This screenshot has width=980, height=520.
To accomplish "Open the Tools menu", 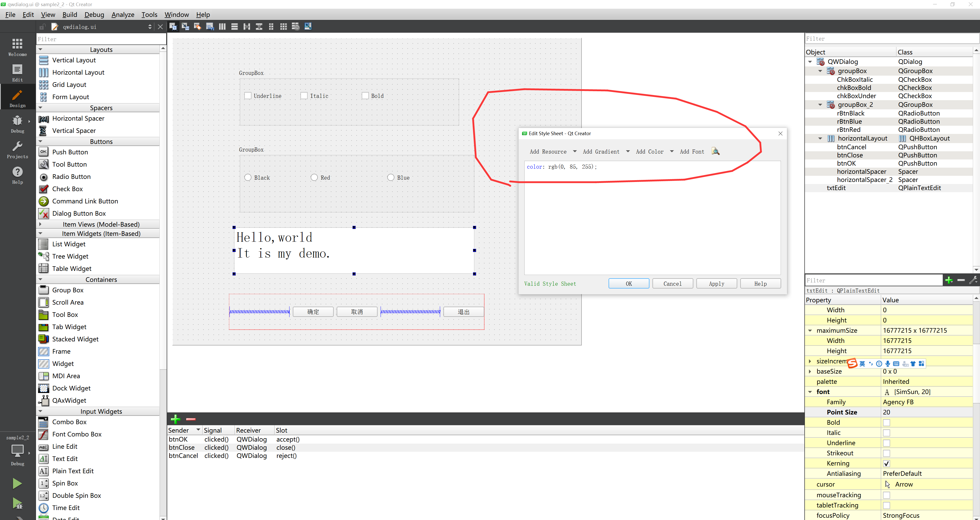I will click(149, 15).
